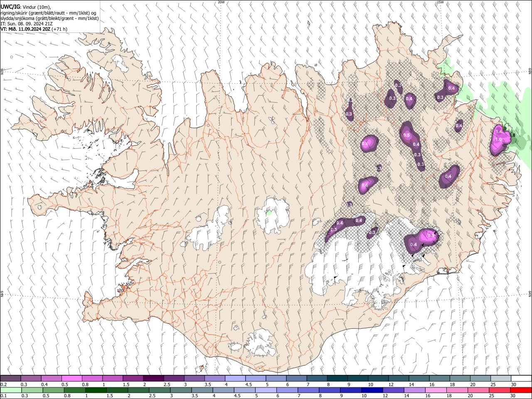The height and width of the screenshot is (399, 532).
Task: Select the upper legend swatch starting at 2
Action: [x=153, y=379]
